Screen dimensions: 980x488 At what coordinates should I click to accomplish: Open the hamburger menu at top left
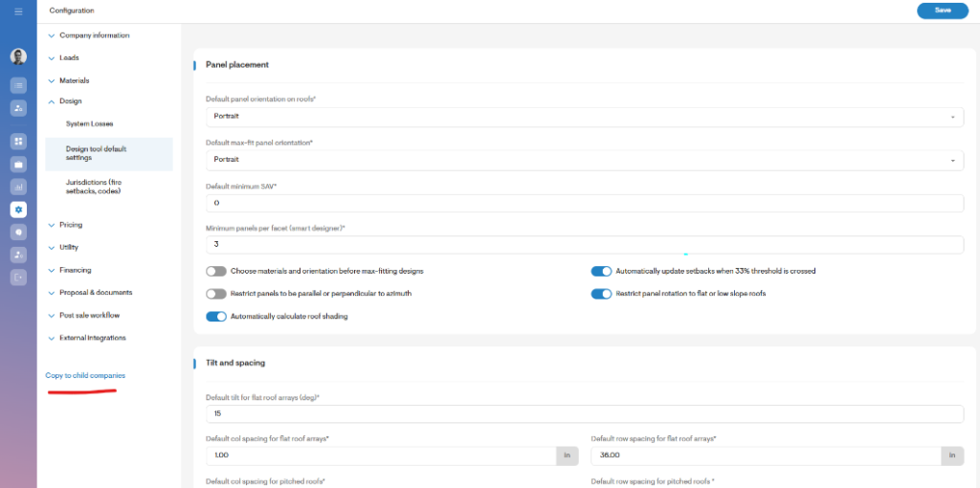[x=18, y=11]
